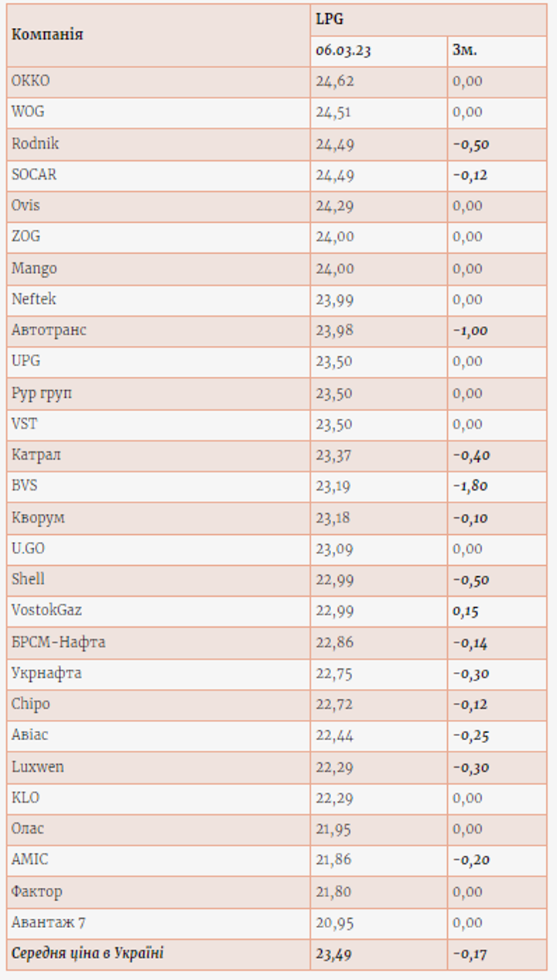Screen dimensions: 557x980
Task: Click the WOG price 24,51
Action: click(x=333, y=112)
